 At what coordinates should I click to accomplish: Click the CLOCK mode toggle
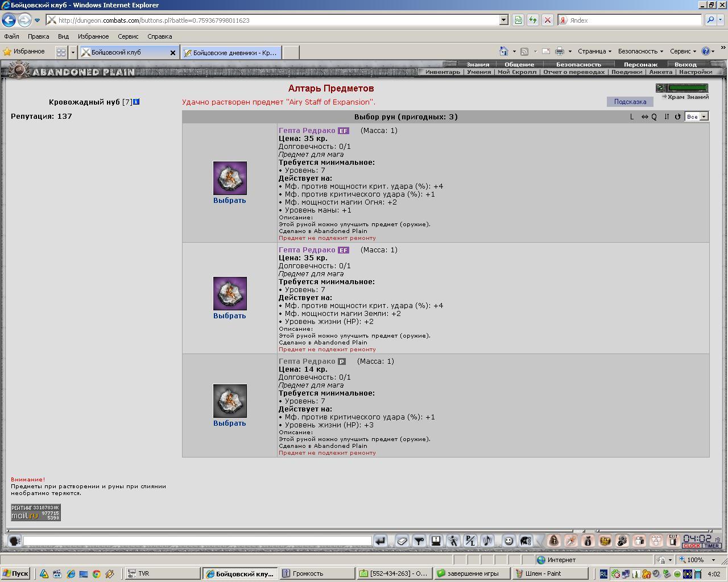tap(692, 546)
